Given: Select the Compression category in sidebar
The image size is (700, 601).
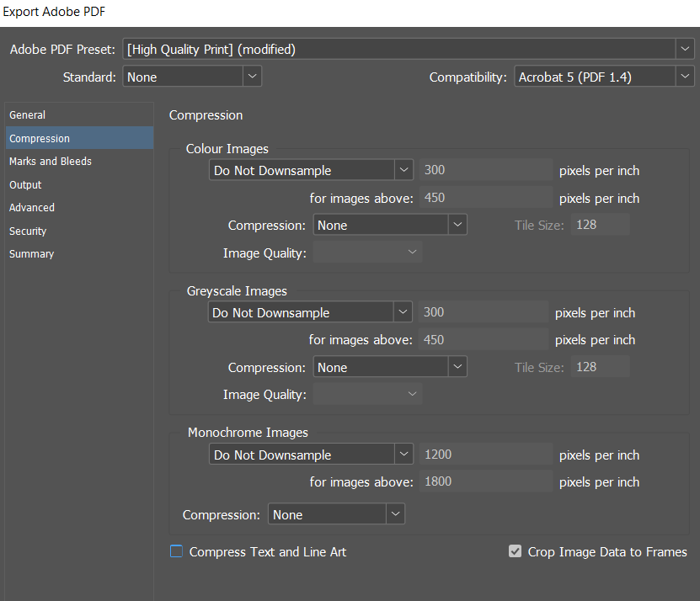Looking at the screenshot, I should pos(40,138).
